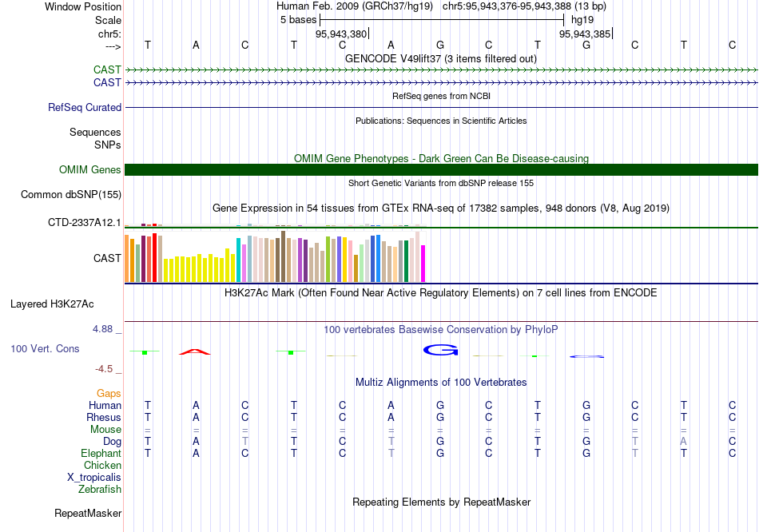Click the 5 bases scale bar
Image resolution: width=759 pixels, height=532 pixels.
pyautogui.click(x=442, y=20)
